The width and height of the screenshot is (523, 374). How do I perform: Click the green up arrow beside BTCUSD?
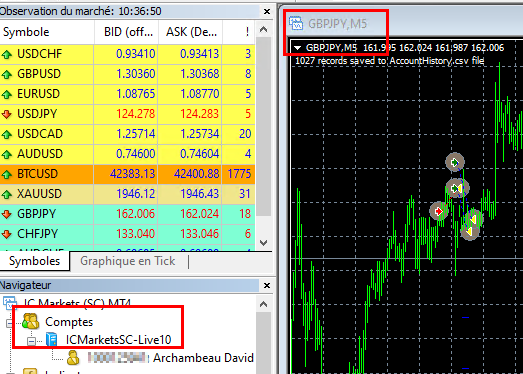[x=7, y=174]
